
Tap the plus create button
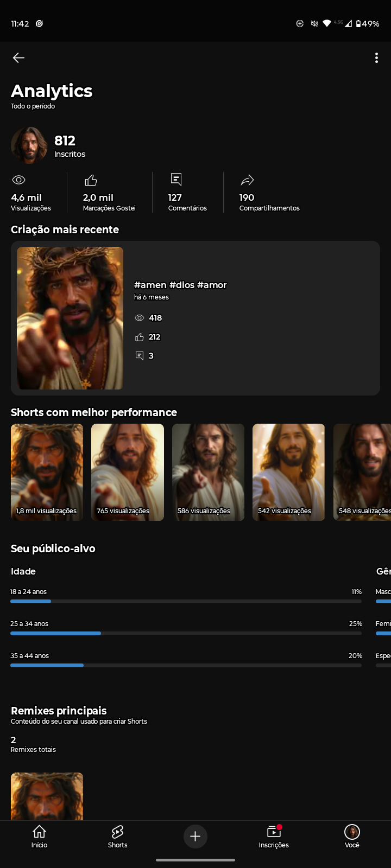[x=195, y=837]
